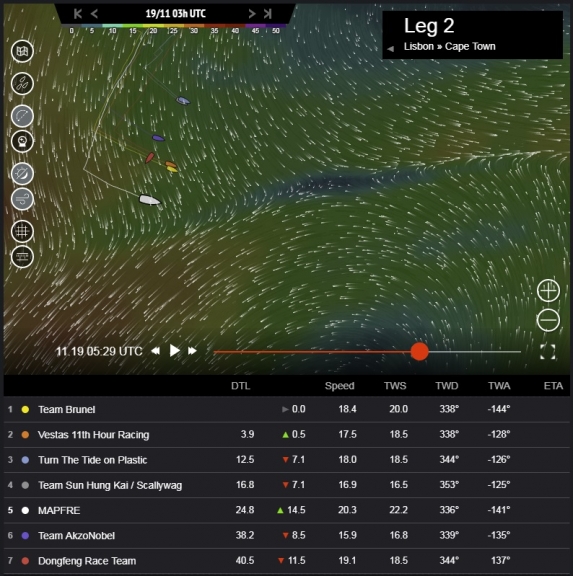Go to previous weather forecast time

[94, 14]
